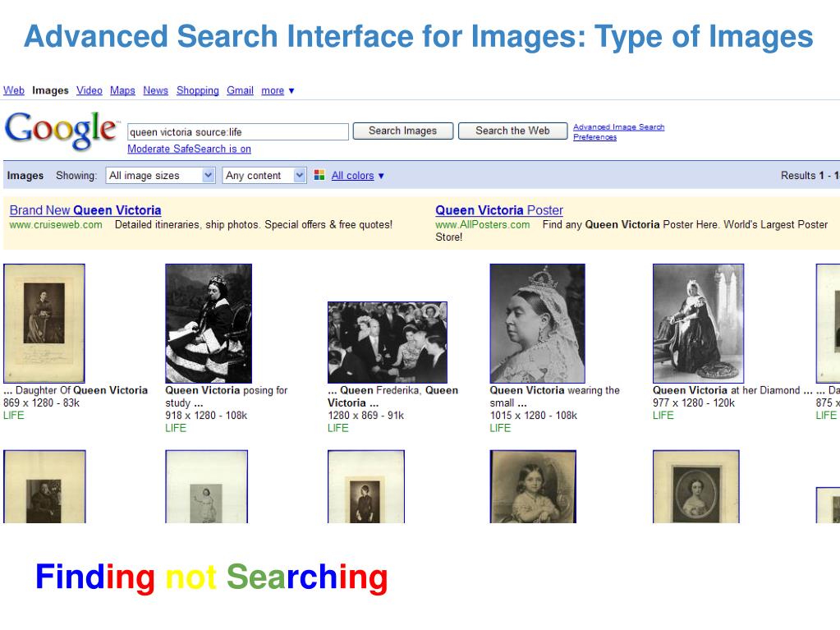Open the oval-framed portrait thumbnail
This screenshot has width=840, height=630.
pos(695,486)
